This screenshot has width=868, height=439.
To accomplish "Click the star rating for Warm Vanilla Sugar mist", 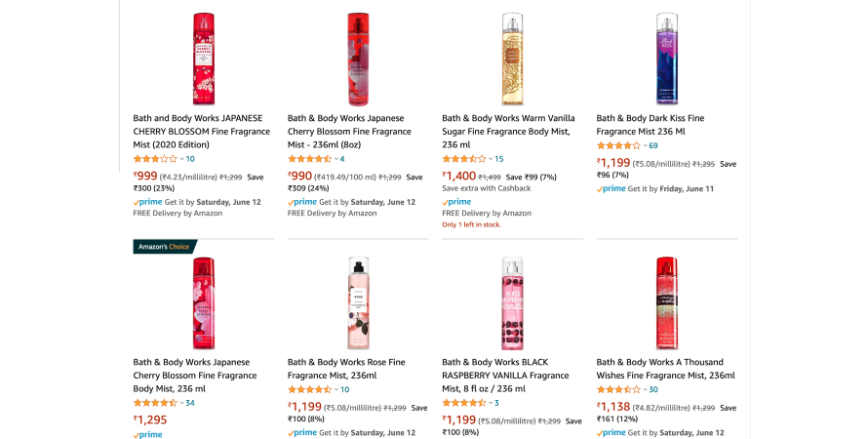I will point(463,158).
